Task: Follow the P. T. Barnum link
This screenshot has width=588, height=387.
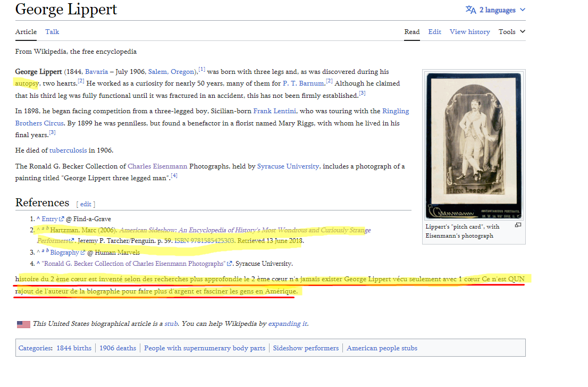Action: [303, 83]
